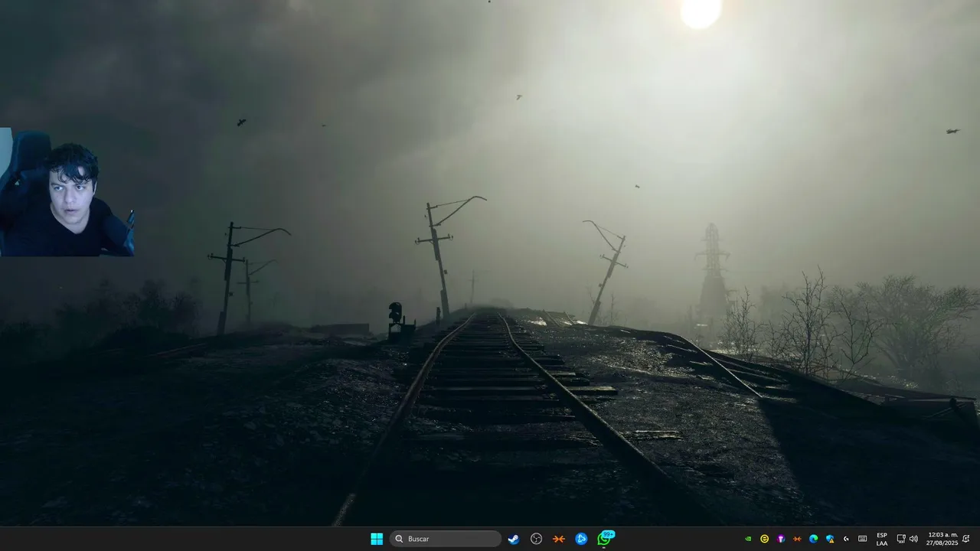Open the notifications bell icon
The height and width of the screenshot is (551, 980).
coord(966,539)
